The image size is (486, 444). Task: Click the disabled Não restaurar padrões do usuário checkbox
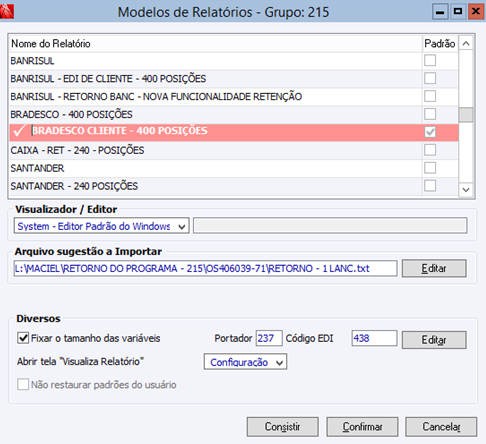[23, 384]
